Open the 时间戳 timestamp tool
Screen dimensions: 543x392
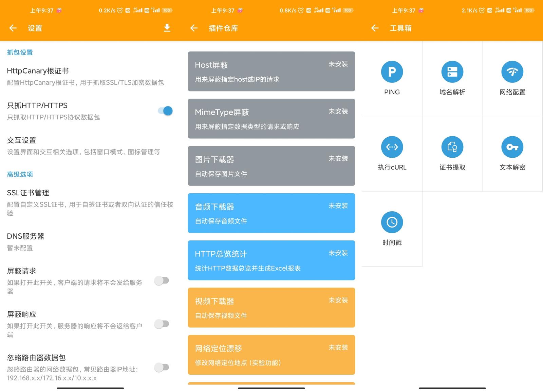[392, 222]
